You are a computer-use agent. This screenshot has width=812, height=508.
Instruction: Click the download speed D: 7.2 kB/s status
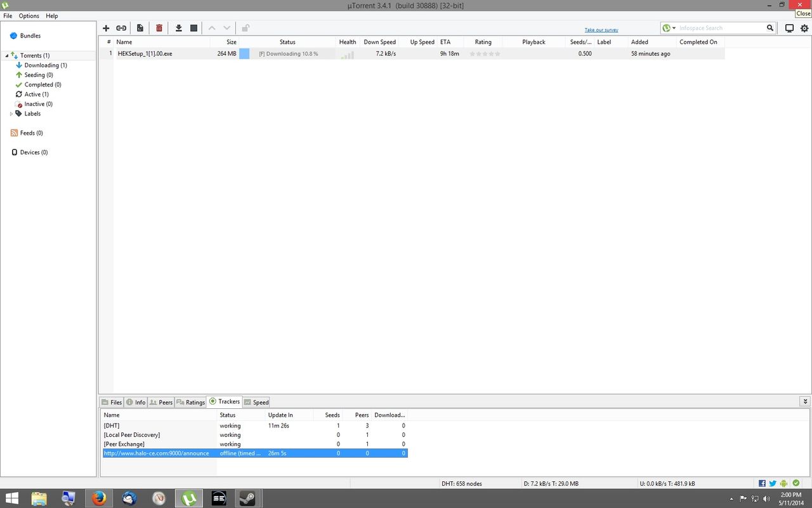(x=551, y=484)
